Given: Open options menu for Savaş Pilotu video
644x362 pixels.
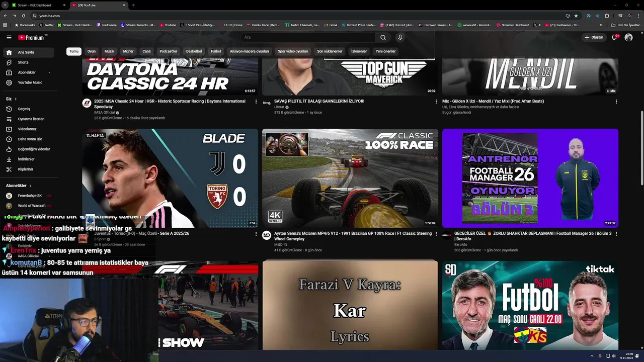Looking at the screenshot, I should [436, 102].
